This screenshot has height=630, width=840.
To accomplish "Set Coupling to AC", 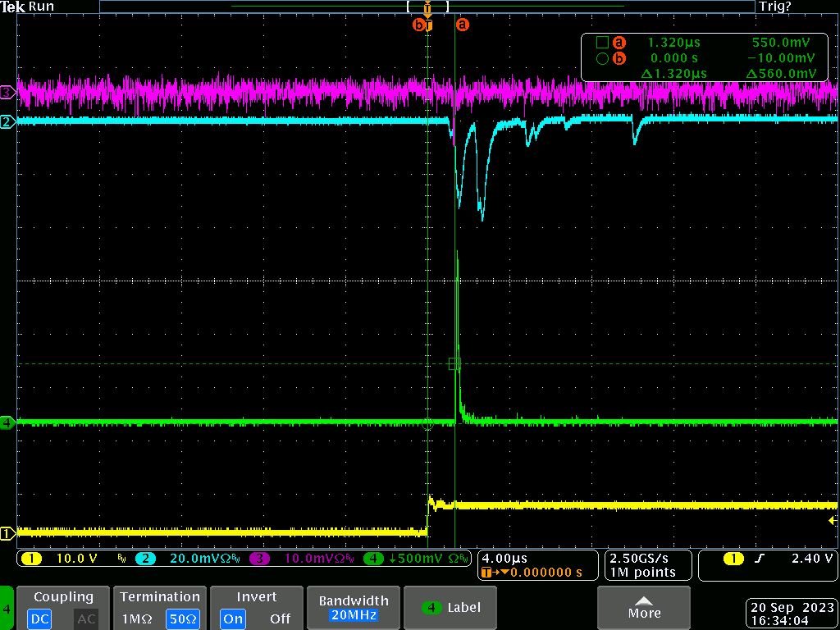I will [86, 619].
